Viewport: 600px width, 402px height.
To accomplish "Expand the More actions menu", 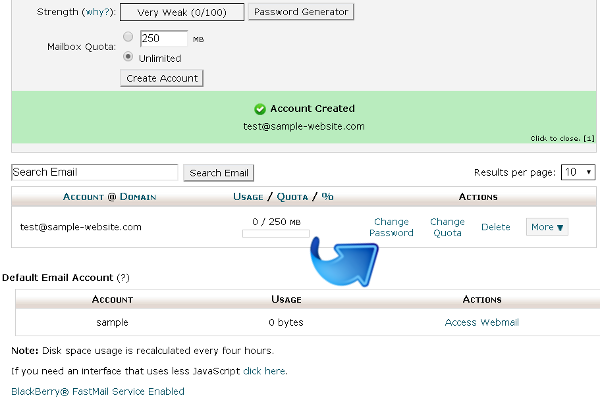I will (x=547, y=227).
